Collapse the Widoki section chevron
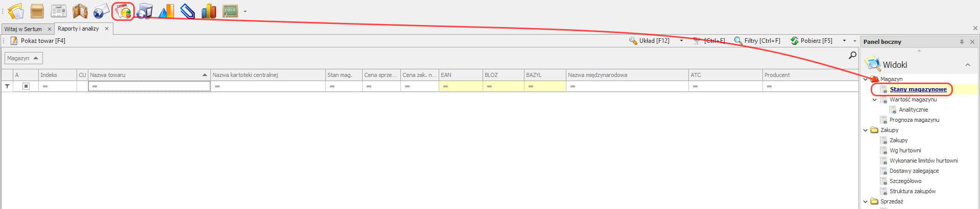The height and width of the screenshot is (209, 980). tap(968, 65)
